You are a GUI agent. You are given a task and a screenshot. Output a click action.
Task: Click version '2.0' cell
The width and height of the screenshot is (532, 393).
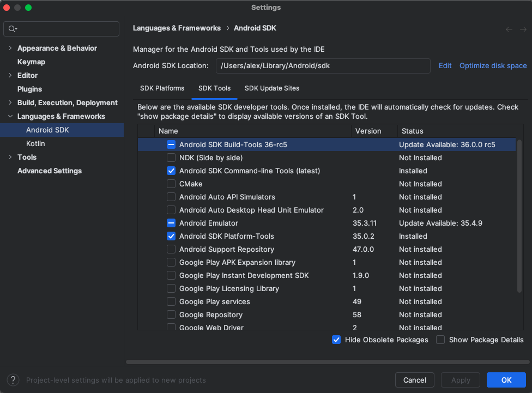(358, 210)
